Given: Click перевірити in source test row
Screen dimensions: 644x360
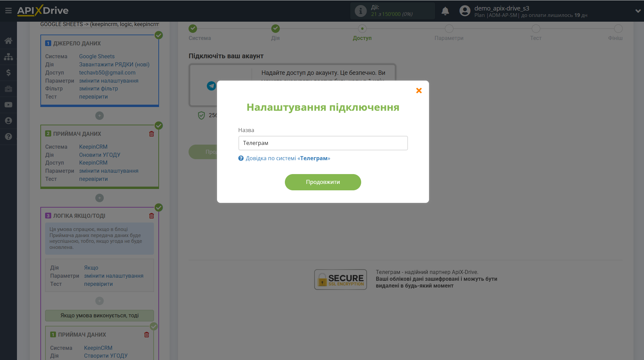Looking at the screenshot, I should tap(93, 97).
